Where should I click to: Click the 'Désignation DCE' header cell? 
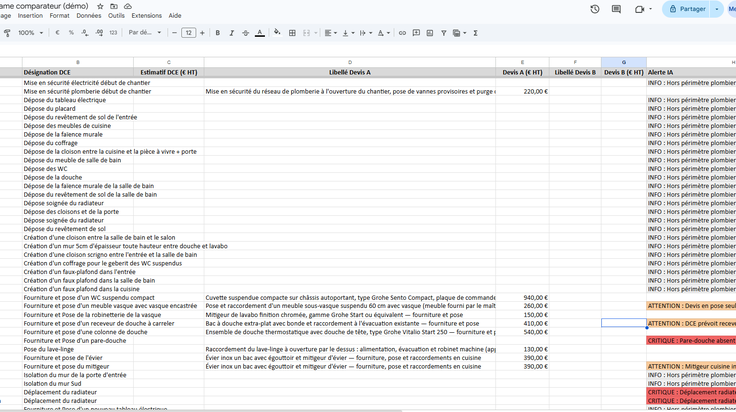tap(78, 72)
